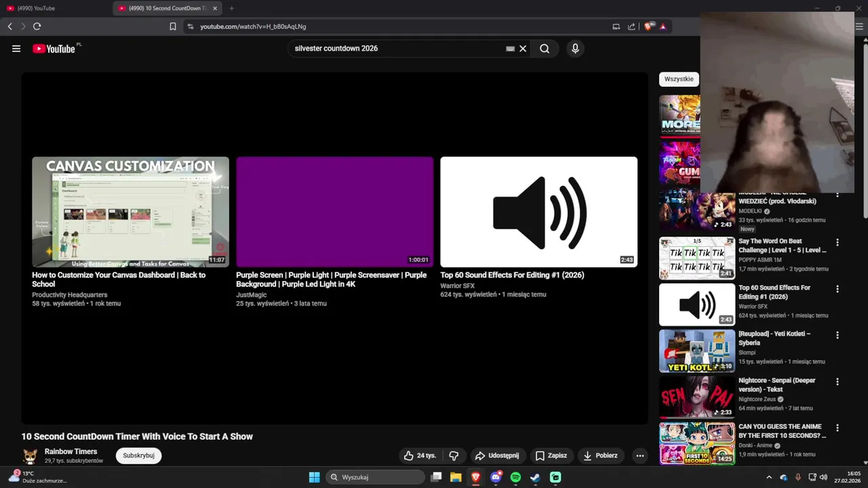
Task: Open Discord from the taskbar
Action: (x=496, y=477)
